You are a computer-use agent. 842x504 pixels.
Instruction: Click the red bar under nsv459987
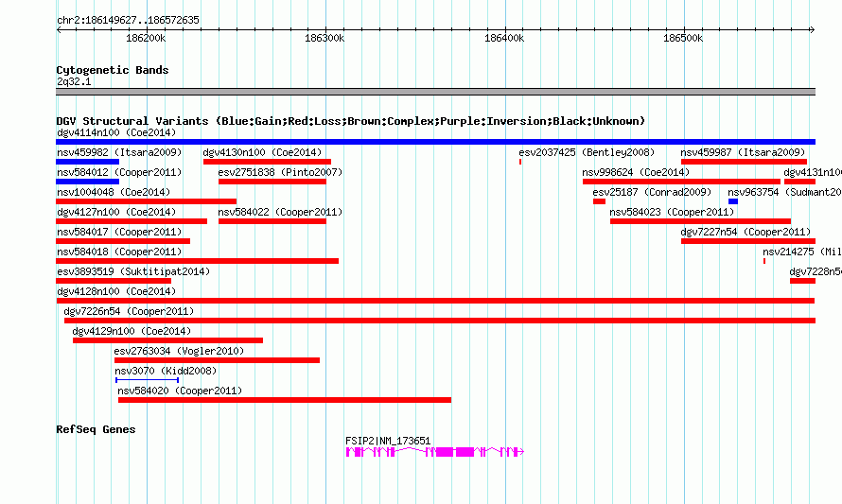[744, 162]
